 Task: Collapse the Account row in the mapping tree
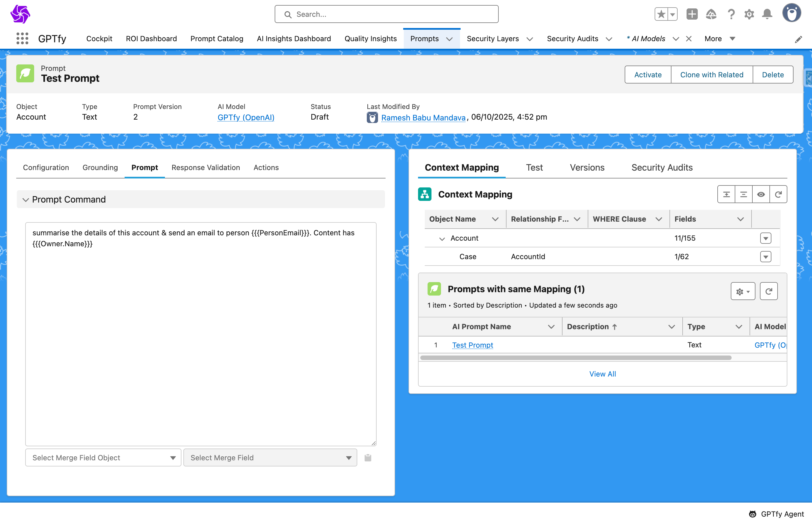pos(442,239)
